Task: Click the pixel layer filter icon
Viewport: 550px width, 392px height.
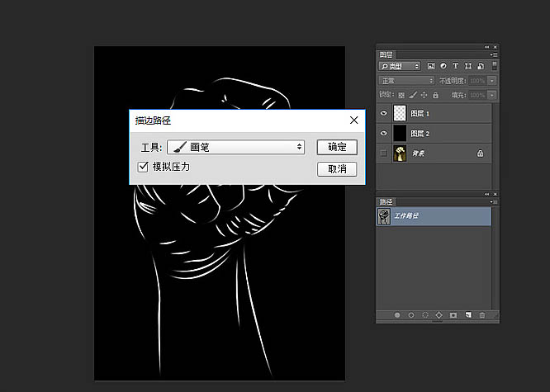Action: (x=430, y=65)
